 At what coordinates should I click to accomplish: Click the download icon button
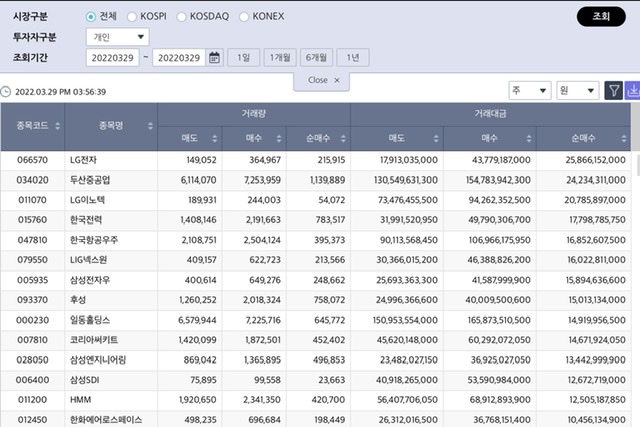tap(632, 91)
